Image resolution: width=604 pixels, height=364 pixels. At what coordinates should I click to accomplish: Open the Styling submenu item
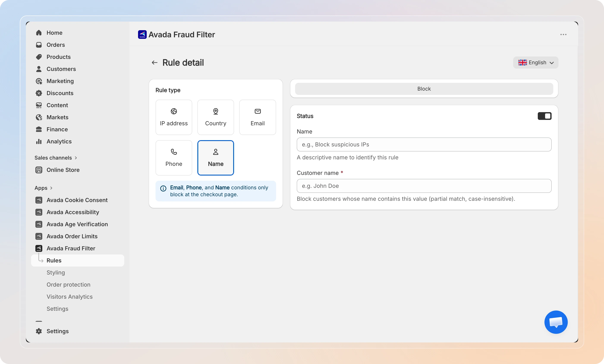[56, 273]
